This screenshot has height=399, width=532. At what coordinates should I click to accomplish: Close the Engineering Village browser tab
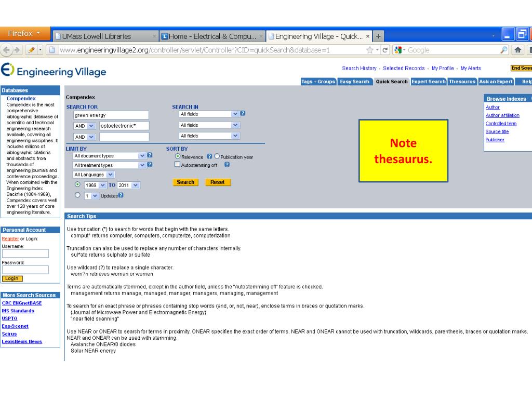(x=367, y=36)
